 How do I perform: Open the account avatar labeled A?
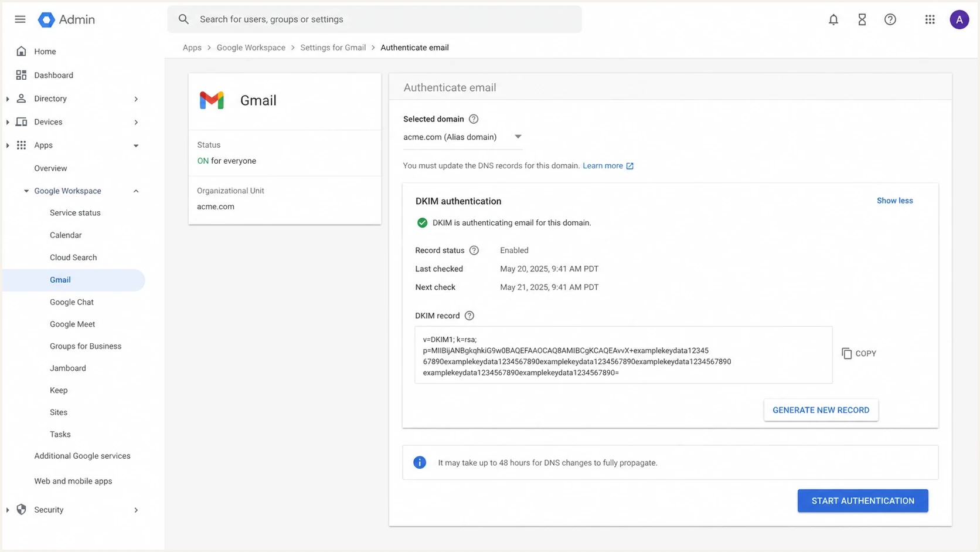[x=959, y=19]
